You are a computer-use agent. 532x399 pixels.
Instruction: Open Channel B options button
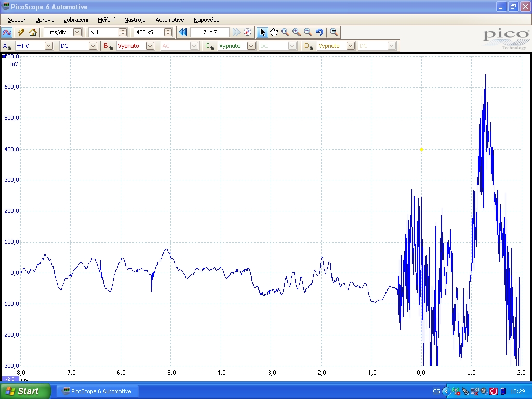click(108, 46)
